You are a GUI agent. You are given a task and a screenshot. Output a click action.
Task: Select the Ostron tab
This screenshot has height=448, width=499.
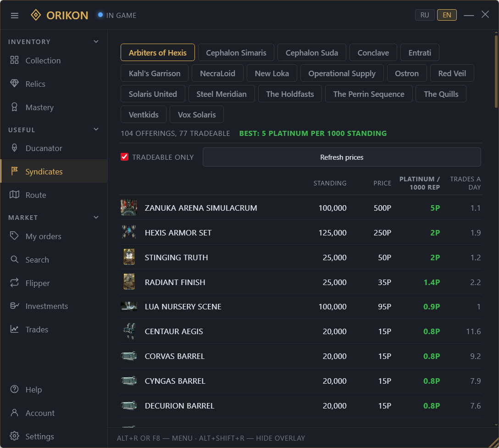[407, 73]
